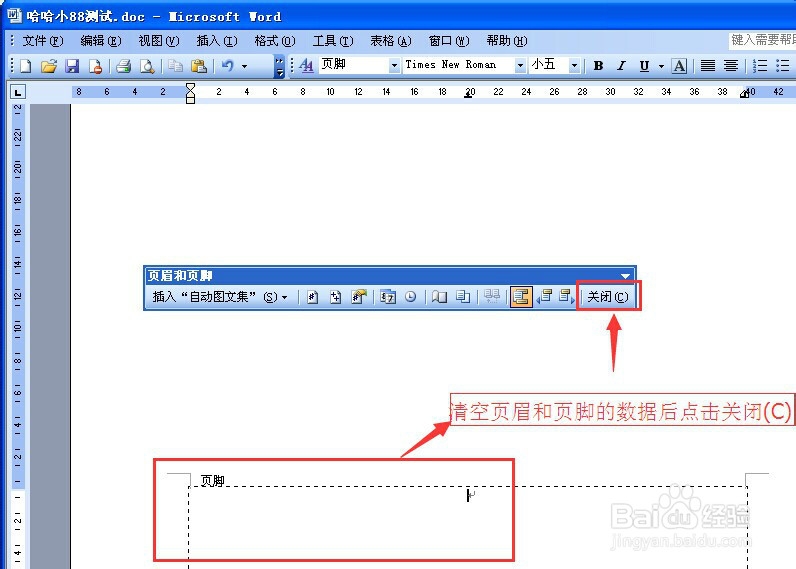This screenshot has height=569, width=796.
Task: Open the 编辑(E) menu
Action: click(101, 41)
